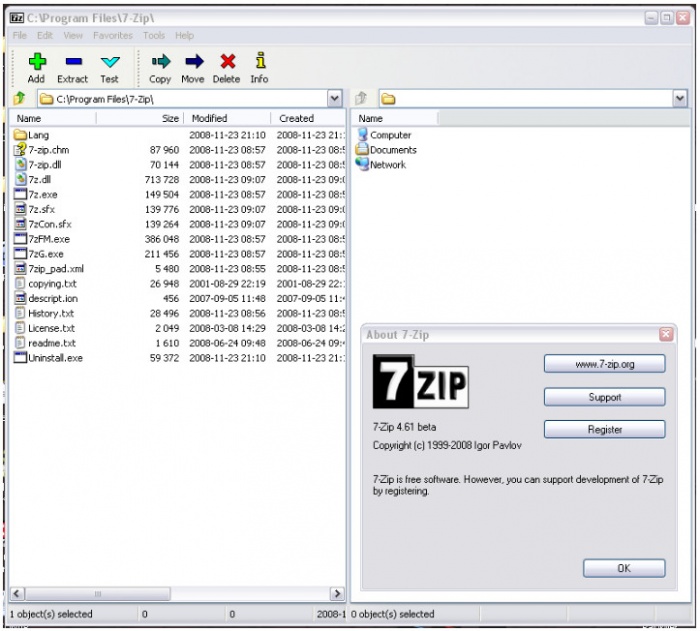Open the Favorites menu
The width and height of the screenshot is (700, 631).
point(112,35)
